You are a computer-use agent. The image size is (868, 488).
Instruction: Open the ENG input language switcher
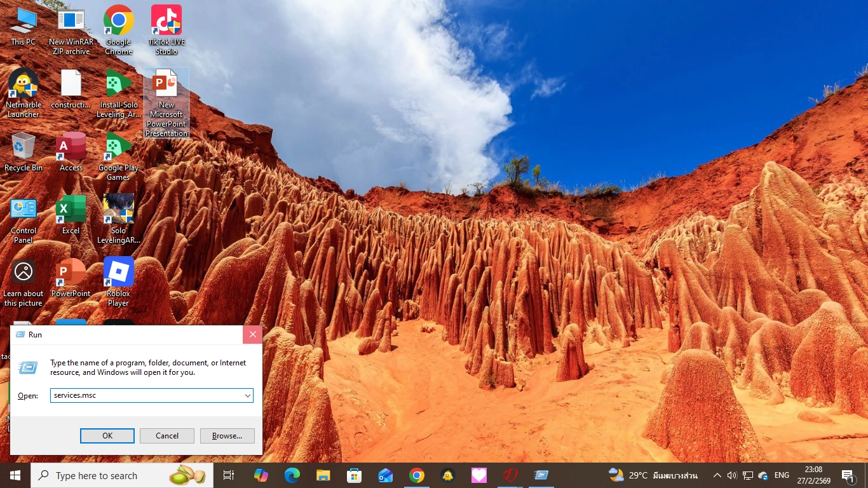coord(782,475)
